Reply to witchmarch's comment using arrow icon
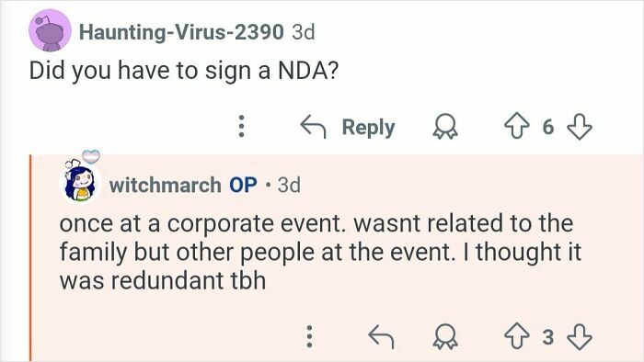 [381, 337]
